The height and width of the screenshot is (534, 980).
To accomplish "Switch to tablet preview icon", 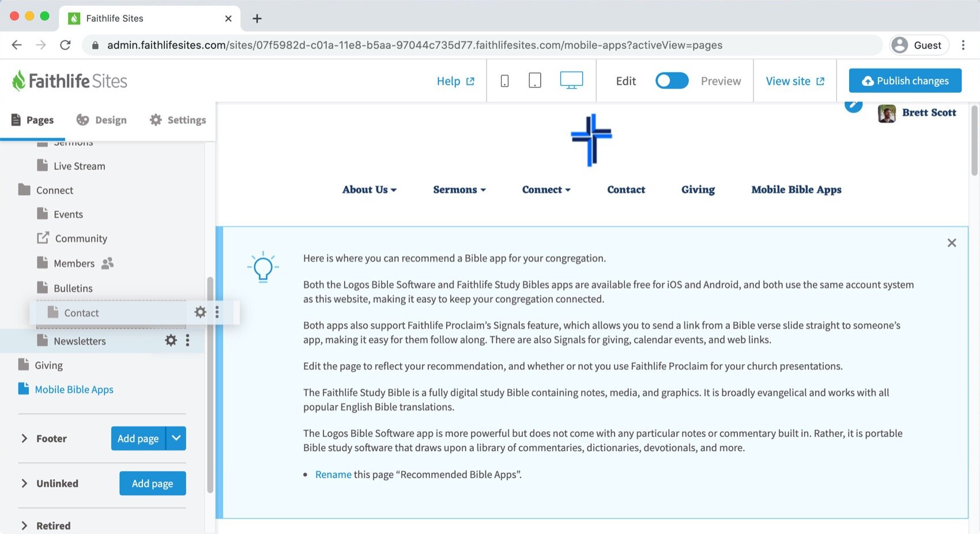I will point(535,81).
